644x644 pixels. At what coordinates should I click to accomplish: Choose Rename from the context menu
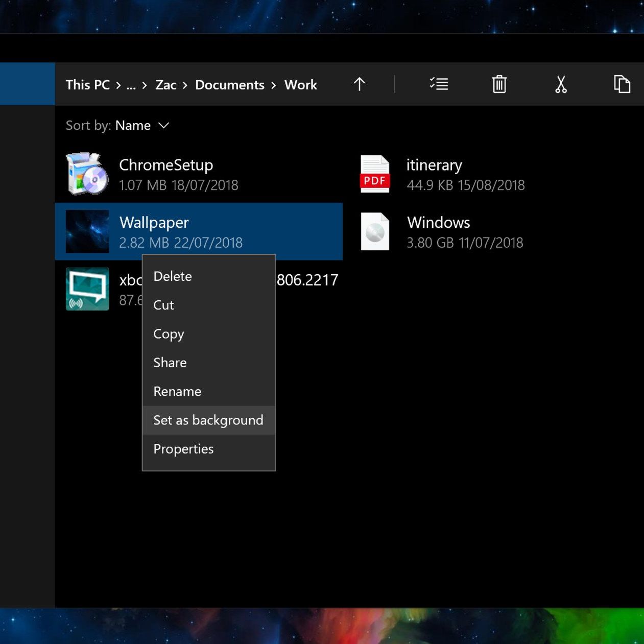click(x=177, y=391)
